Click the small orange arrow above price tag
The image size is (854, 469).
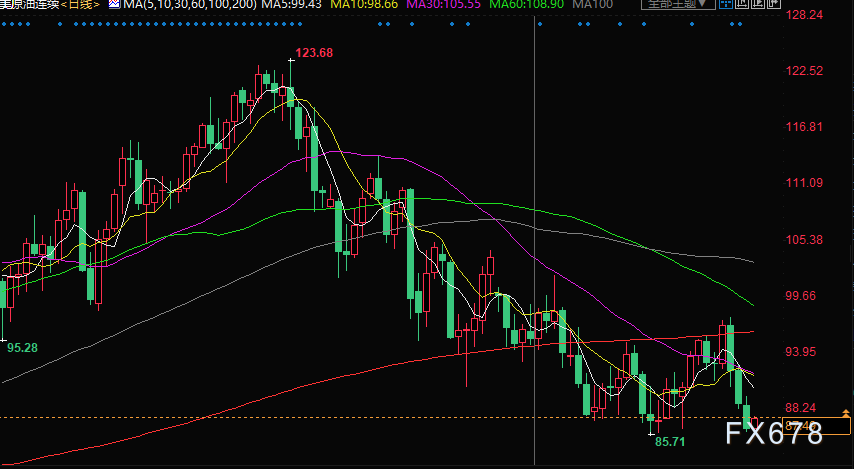click(846, 413)
